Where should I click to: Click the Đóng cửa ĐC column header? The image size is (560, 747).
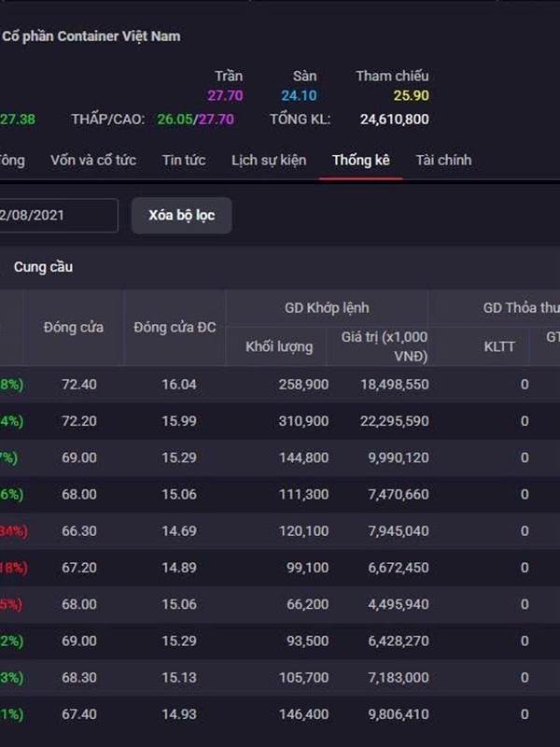[175, 328]
